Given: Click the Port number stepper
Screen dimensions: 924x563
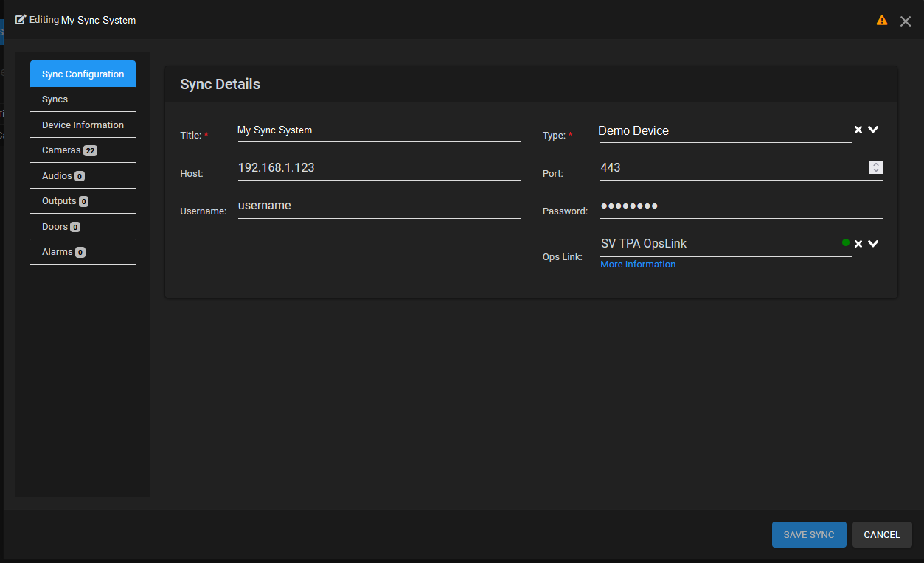Looking at the screenshot, I should click(876, 167).
